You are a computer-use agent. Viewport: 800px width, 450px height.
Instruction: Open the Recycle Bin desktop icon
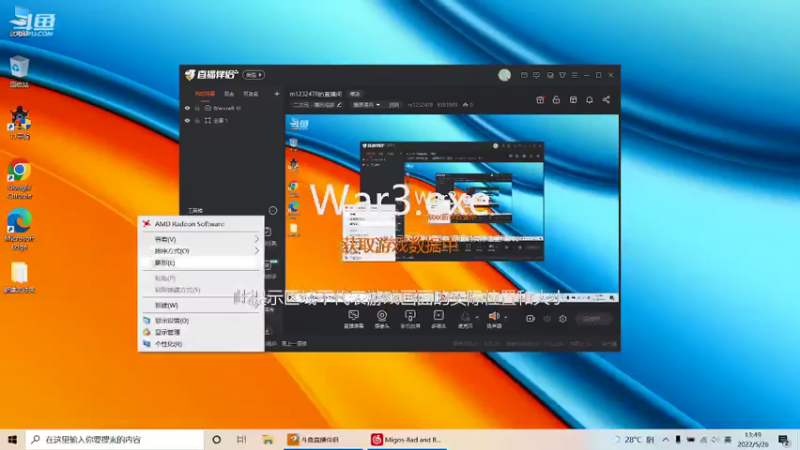19,72
